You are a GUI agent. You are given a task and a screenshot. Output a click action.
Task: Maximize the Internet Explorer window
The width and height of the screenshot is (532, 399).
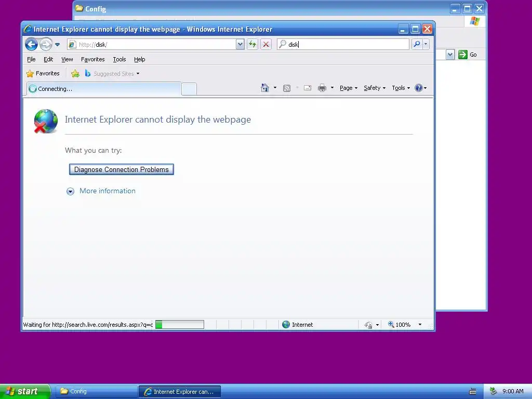pos(415,29)
